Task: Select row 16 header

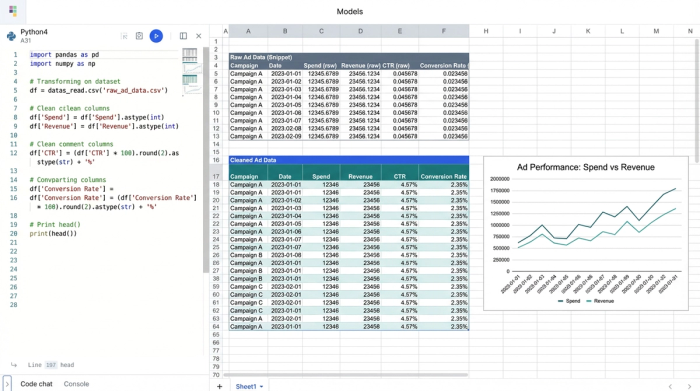Action: (216, 160)
